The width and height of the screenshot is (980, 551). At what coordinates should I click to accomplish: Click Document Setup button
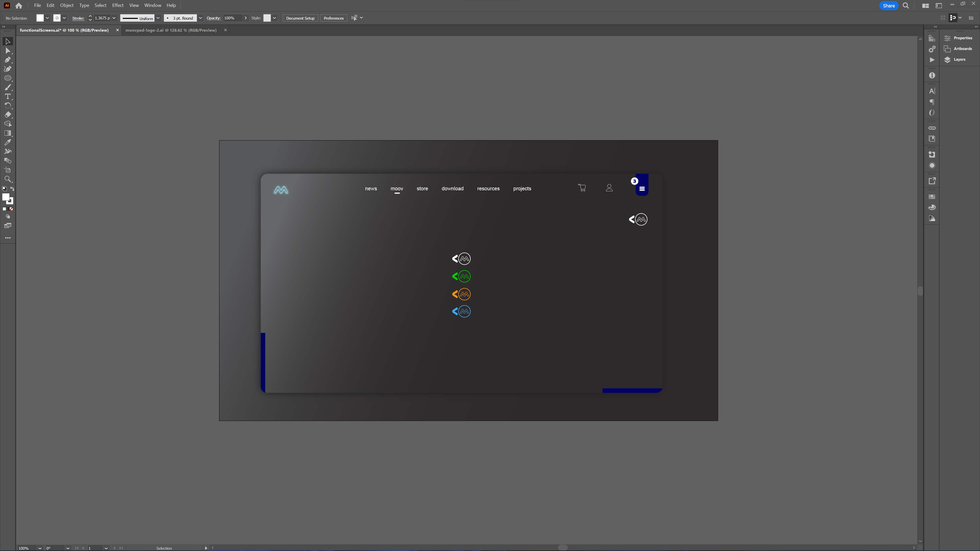coord(300,18)
